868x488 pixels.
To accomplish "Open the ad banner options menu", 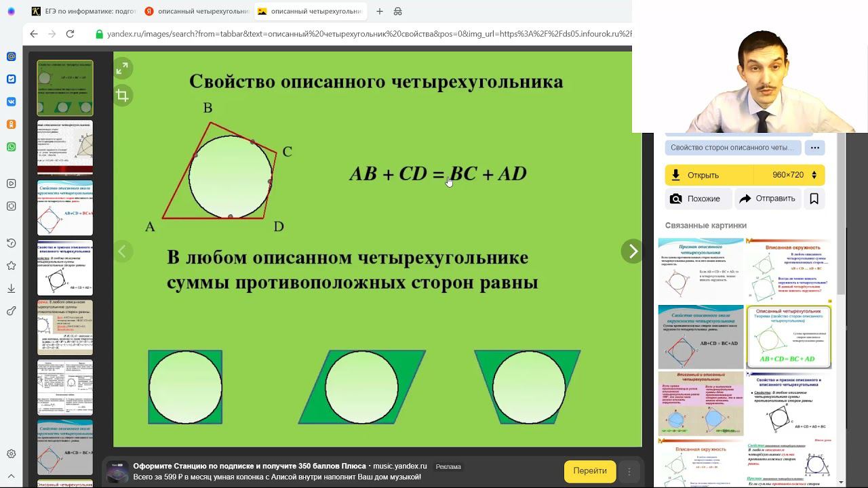I will pyautogui.click(x=629, y=471).
